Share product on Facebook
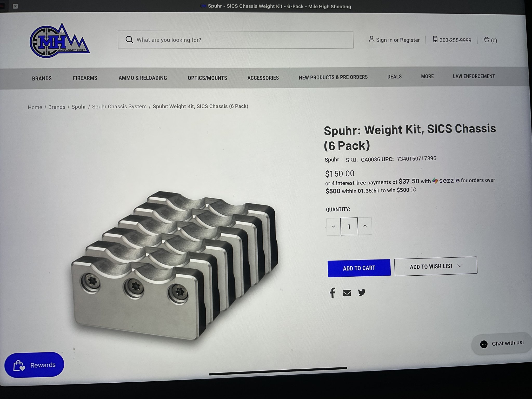Screen dimensions: 532x399 click(332, 293)
